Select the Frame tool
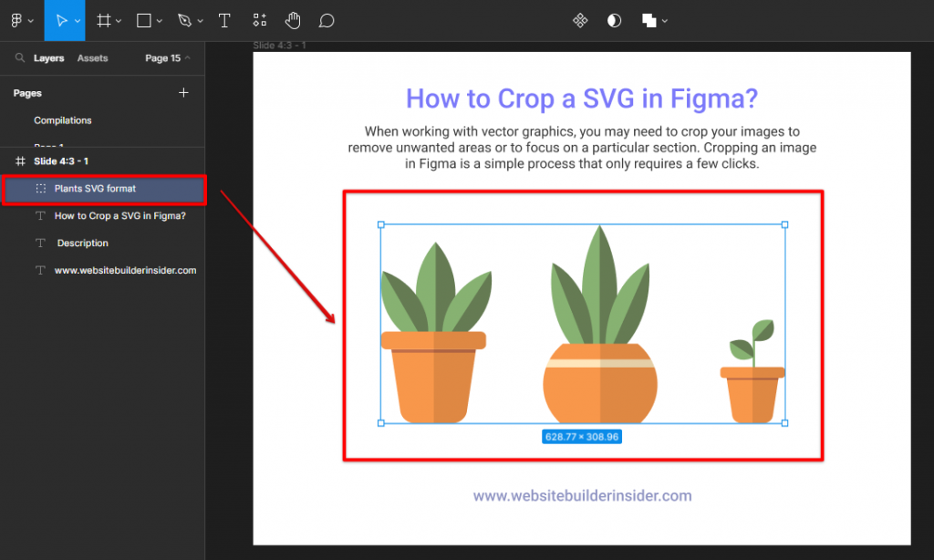The width and height of the screenshot is (934, 560). point(103,20)
